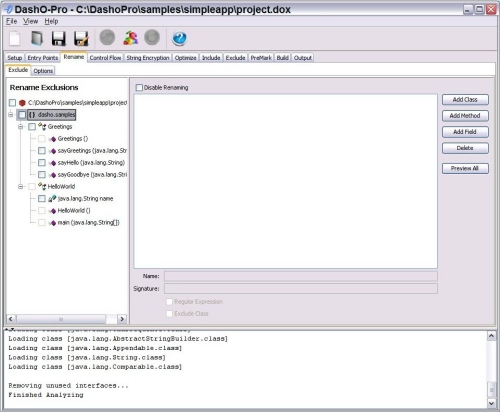
Task: Click the greyed refresh circle toolbar icon
Action: [107, 37]
